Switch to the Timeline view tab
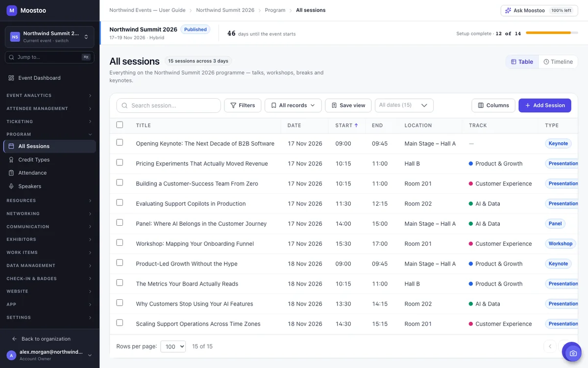The width and height of the screenshot is (588, 368). tap(558, 62)
